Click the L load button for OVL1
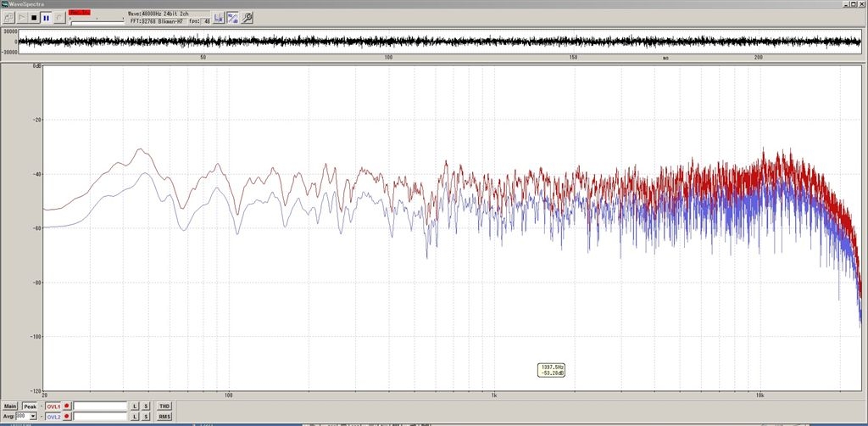The width and height of the screenshot is (868, 426). click(x=135, y=406)
